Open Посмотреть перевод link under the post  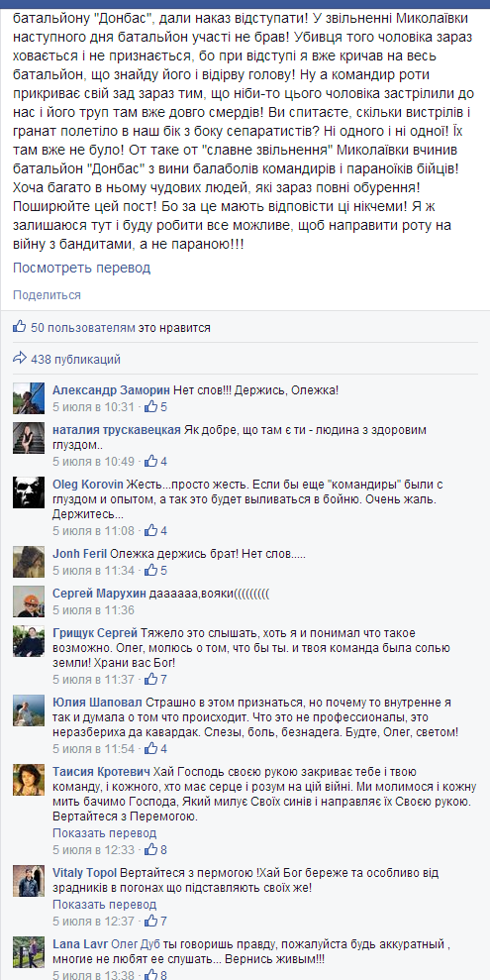[82, 268]
